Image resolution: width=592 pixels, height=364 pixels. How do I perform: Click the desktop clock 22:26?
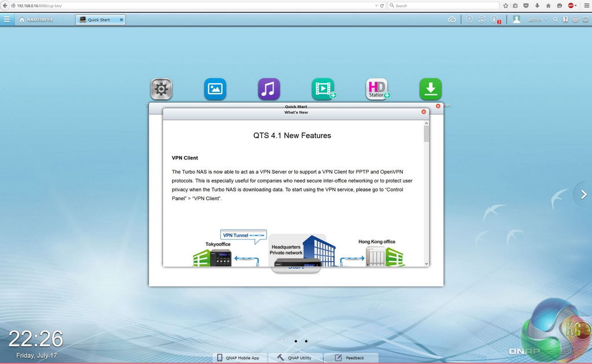(35, 339)
